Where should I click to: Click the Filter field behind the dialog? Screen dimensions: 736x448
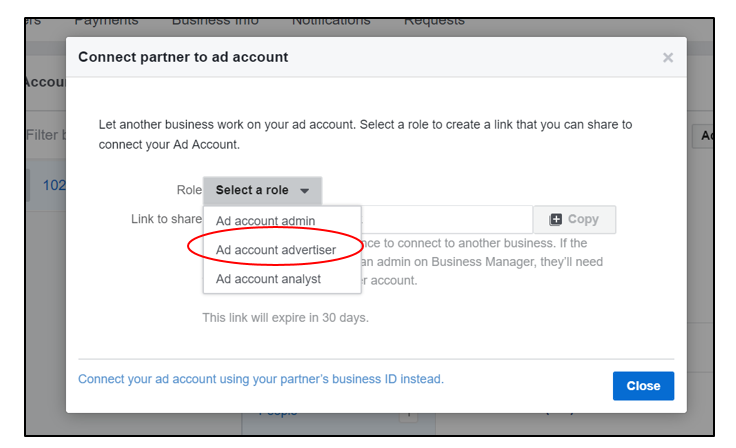click(x=45, y=134)
